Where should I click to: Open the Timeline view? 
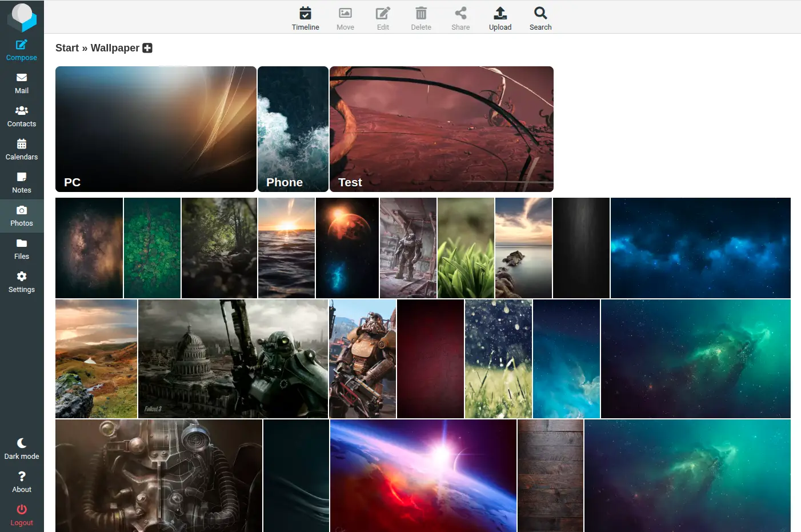306,18
